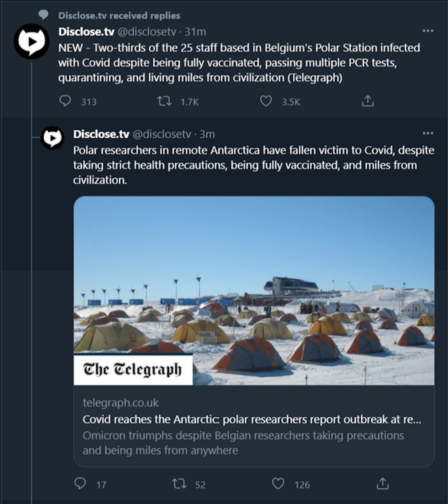Share the Polar researchers reply tweet
This screenshot has width=448, height=504.
pos(382,484)
